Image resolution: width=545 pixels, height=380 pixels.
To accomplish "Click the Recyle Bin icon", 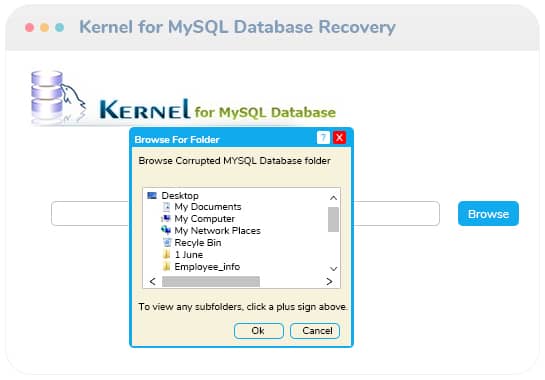I will 167,243.
